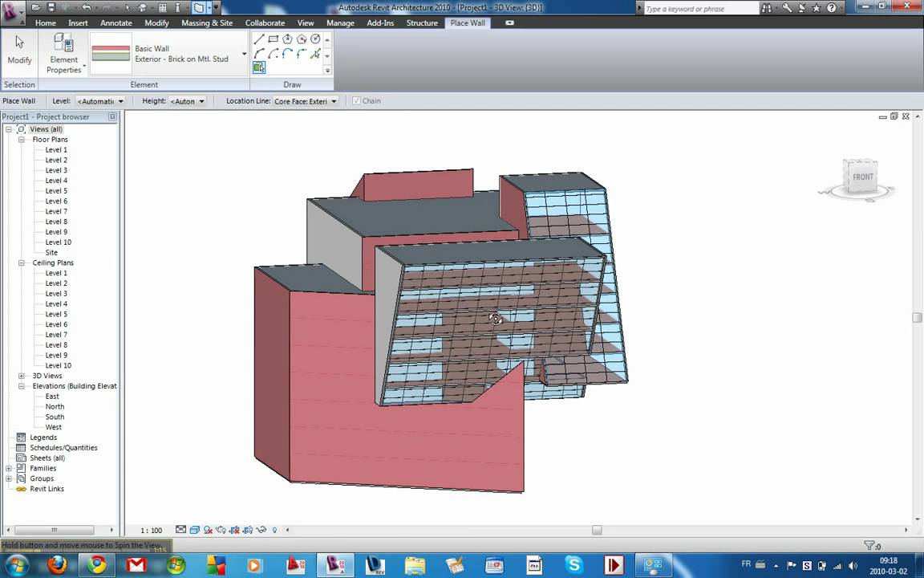The height and width of the screenshot is (578, 924).
Task: Toggle temporary hide/isolate glasses icon
Action: (x=261, y=530)
